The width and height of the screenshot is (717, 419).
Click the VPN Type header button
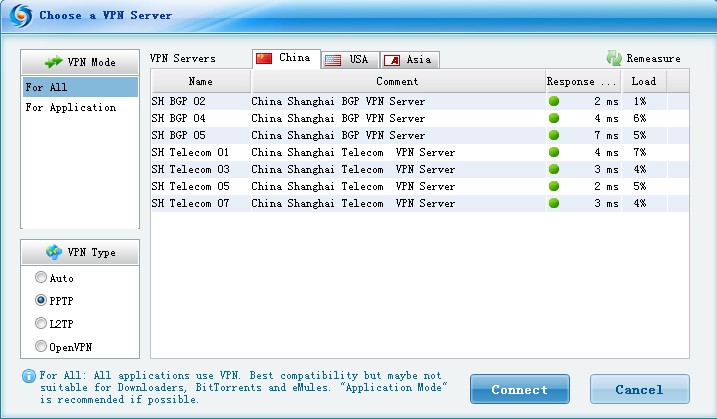click(x=80, y=252)
